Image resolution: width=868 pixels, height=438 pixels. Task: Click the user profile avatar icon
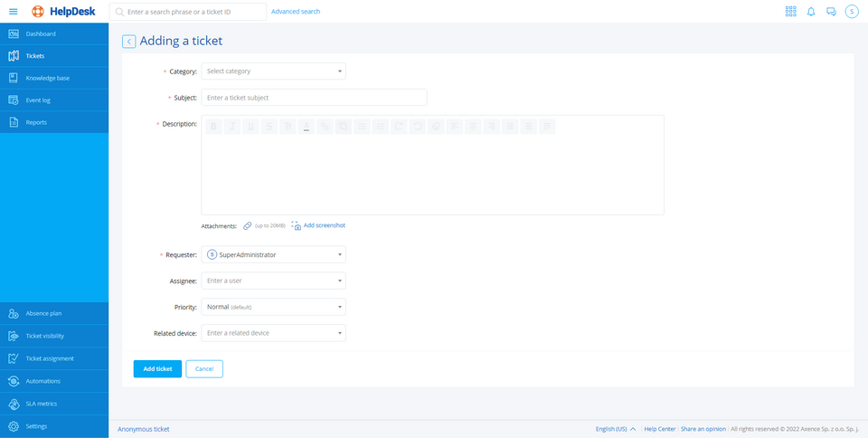tap(851, 12)
